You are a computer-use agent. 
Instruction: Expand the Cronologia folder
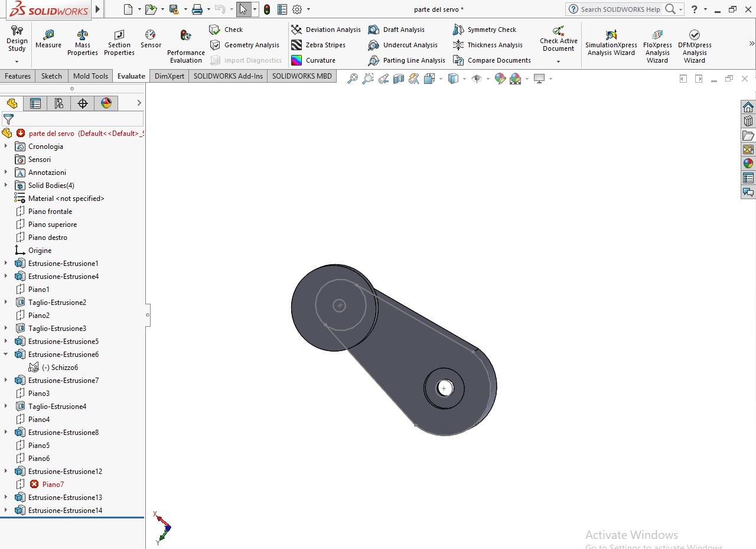coord(6,146)
